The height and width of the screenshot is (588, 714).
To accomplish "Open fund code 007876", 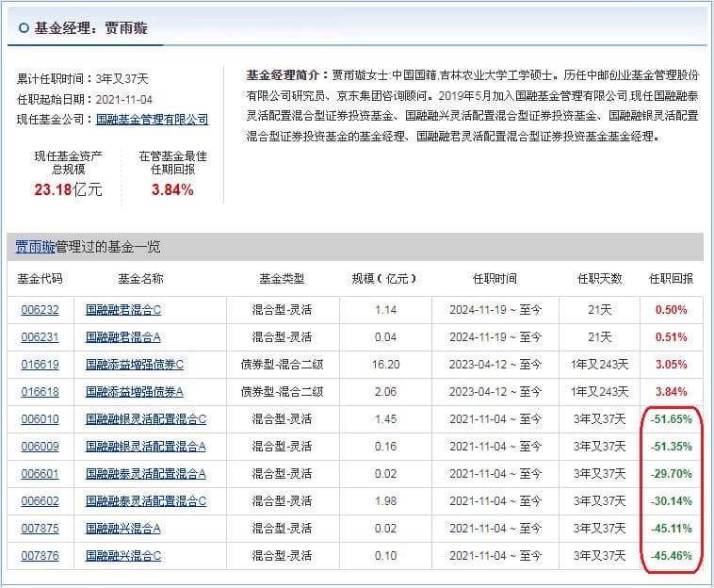I will [x=40, y=556].
